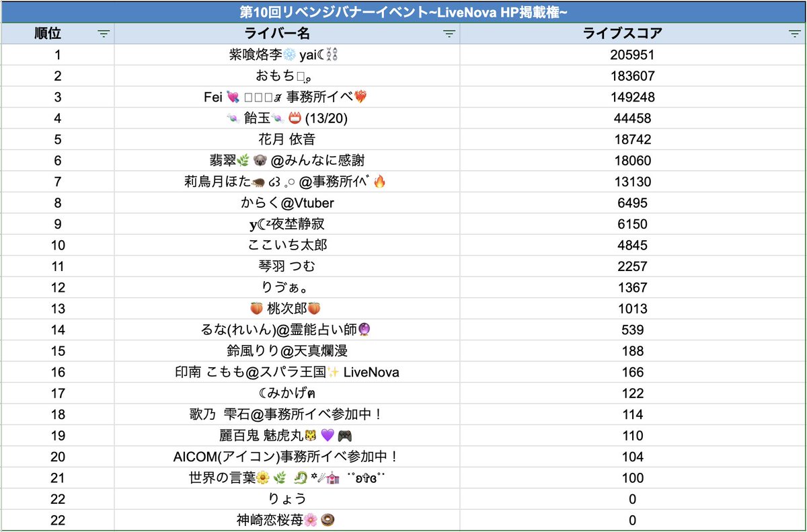The image size is (807, 532).
Task: Select name cell るな(れいん)@霊能占い師
Action: [x=287, y=330]
